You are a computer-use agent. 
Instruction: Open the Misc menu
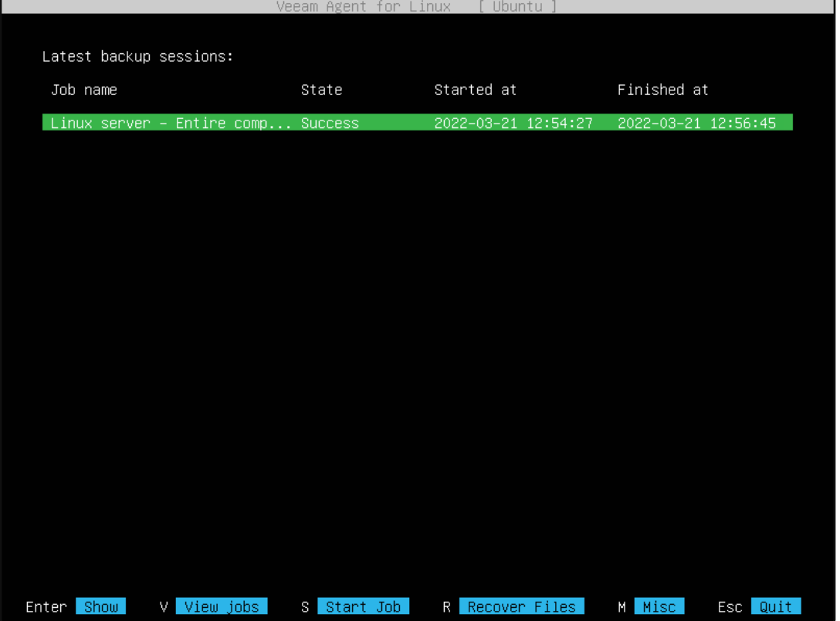(x=659, y=607)
